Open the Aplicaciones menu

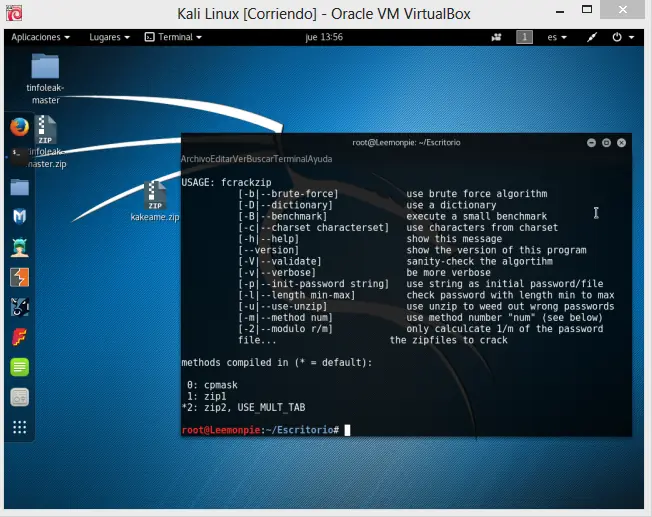tap(40, 37)
